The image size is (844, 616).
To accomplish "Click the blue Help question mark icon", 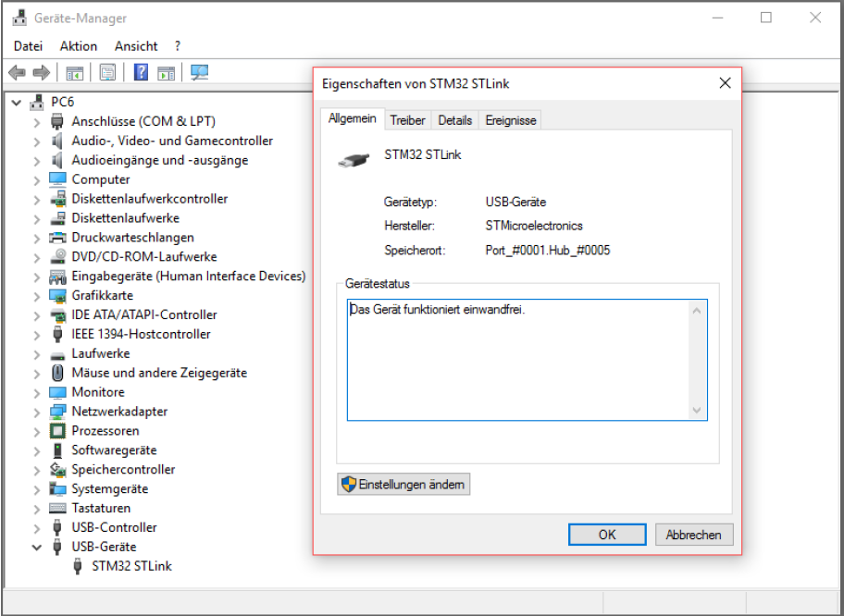I will (x=141, y=72).
